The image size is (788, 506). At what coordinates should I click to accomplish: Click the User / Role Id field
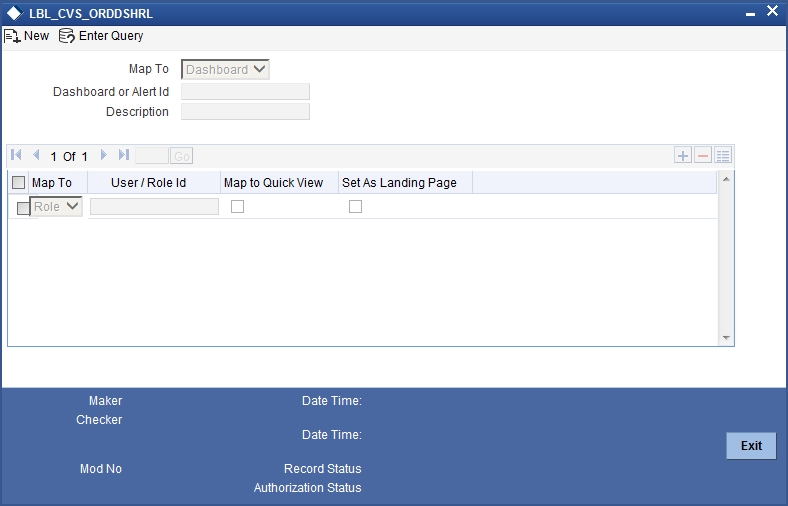[154, 207]
